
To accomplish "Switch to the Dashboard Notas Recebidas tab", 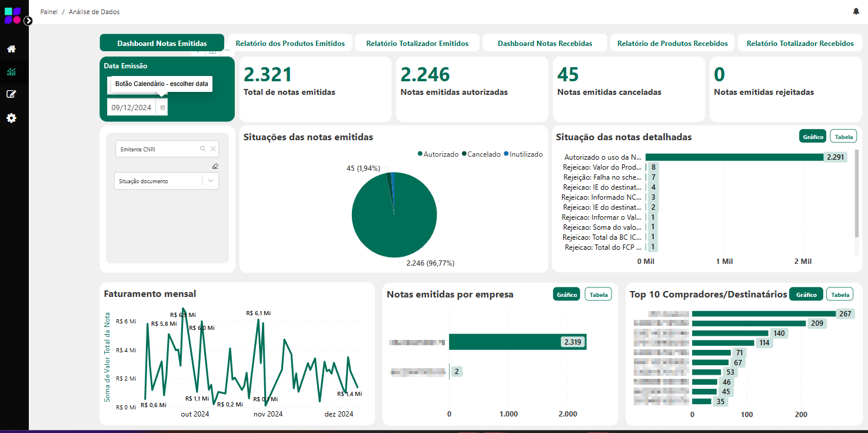I will 544,42.
